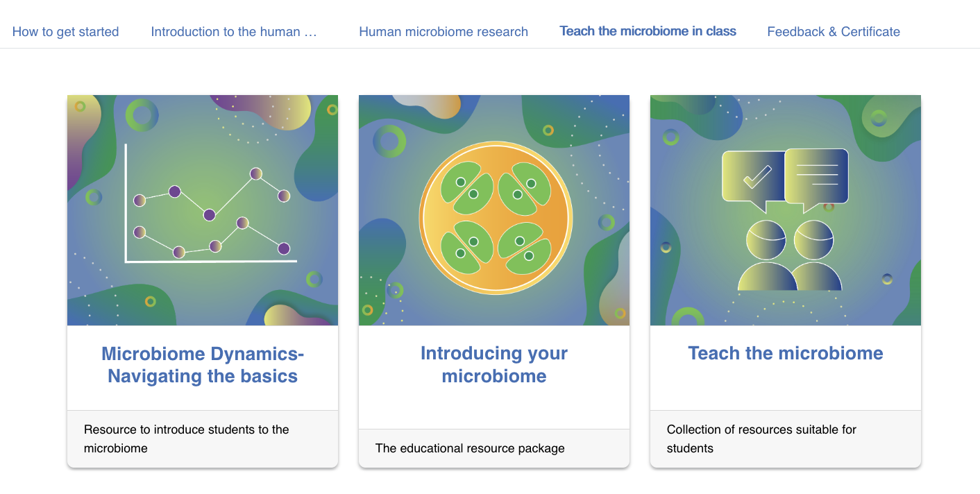Click 'The educational resource package' footer text
The width and height of the screenshot is (980, 494).
click(470, 448)
